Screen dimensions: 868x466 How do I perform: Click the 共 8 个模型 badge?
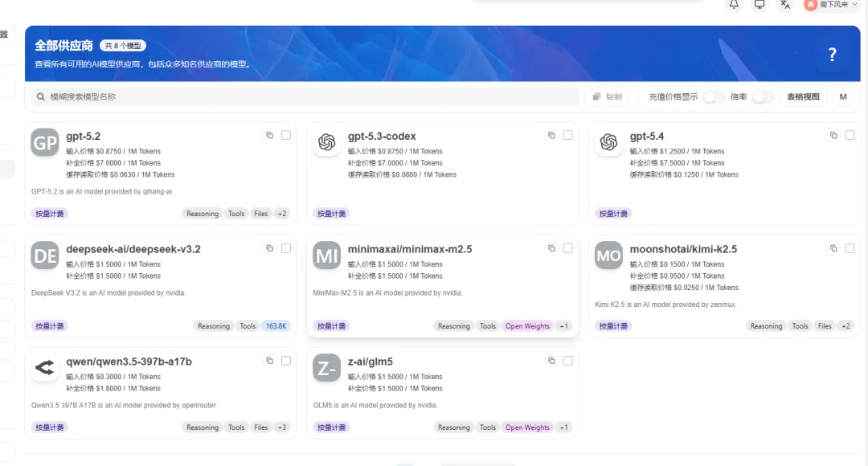[123, 45]
